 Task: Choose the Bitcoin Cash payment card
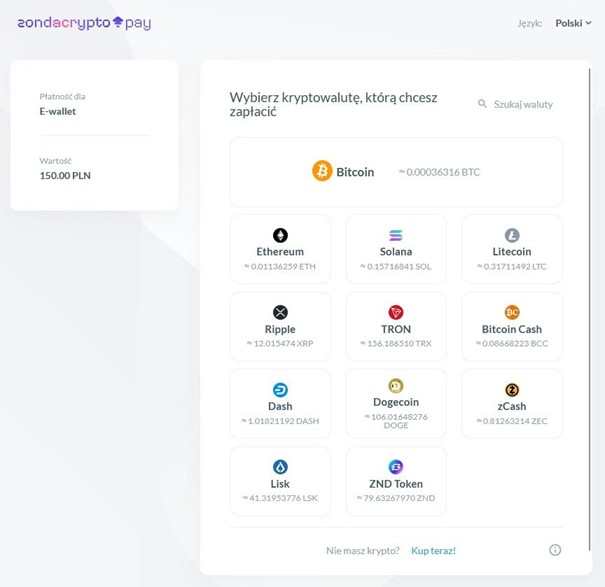(x=512, y=326)
